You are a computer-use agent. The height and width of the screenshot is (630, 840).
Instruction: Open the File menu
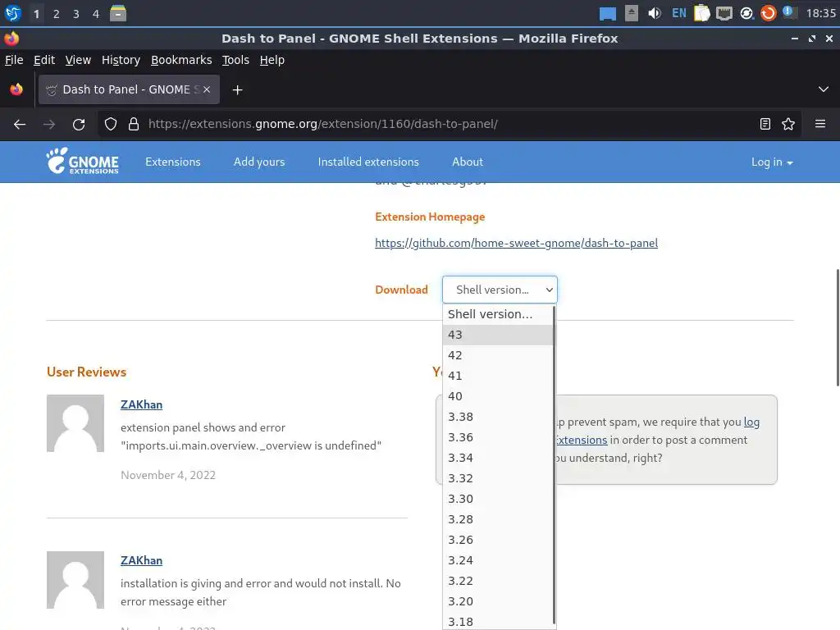click(14, 60)
